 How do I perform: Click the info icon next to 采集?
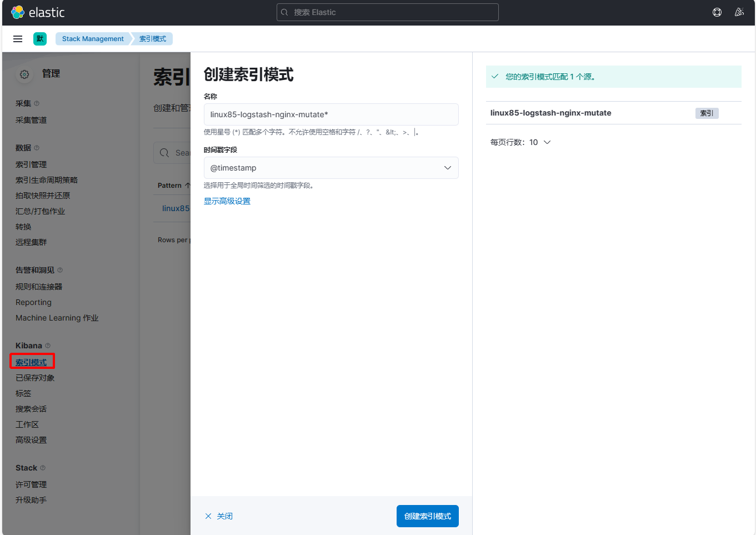click(37, 103)
